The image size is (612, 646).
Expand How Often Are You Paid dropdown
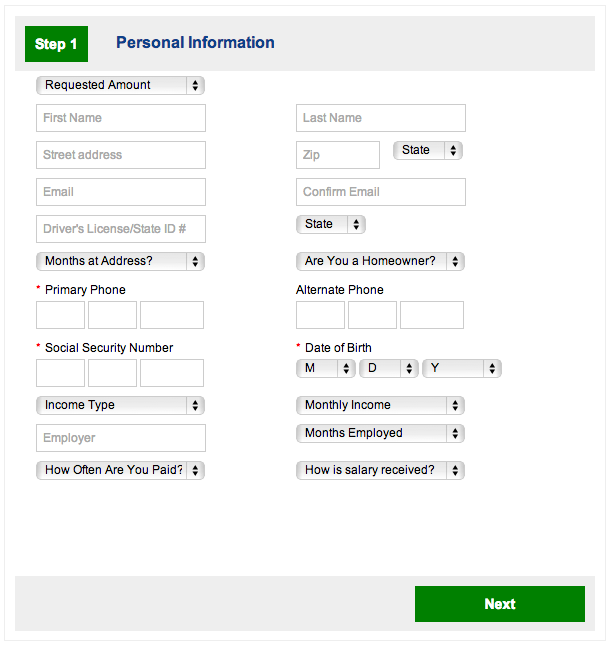120,470
